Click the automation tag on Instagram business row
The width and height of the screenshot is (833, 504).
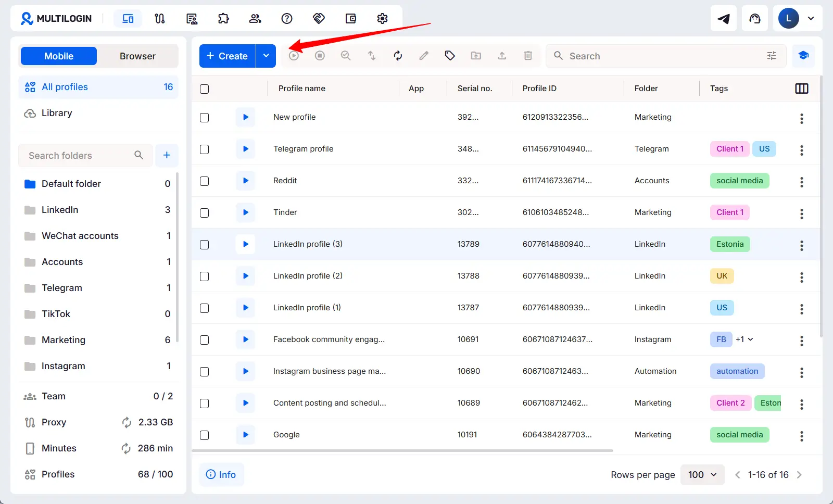737,371
